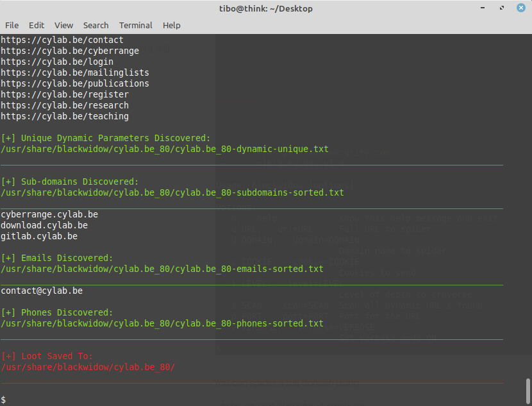The height and width of the screenshot is (406, 532).
Task: Click the Phones Discovered heading
Action: [x=56, y=312]
